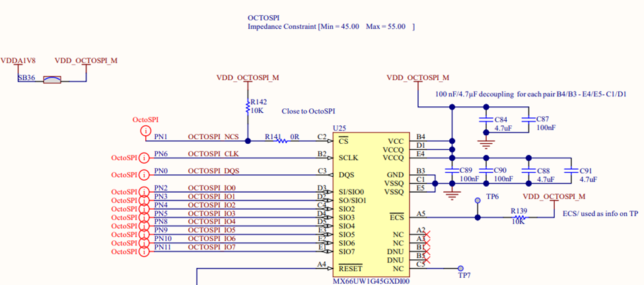The image size is (644, 285).
Task: Click the info marker on the OCTOSPI_IO7 line
Action: [x=144, y=252]
